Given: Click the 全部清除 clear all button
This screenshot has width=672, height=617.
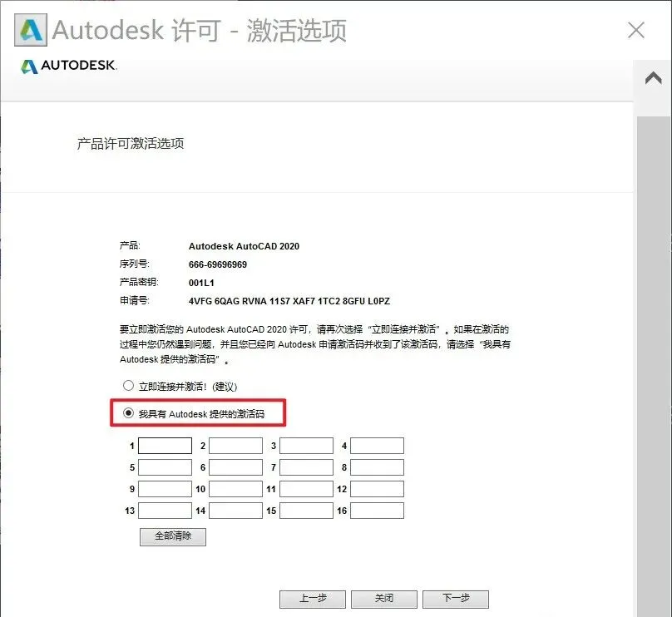Looking at the screenshot, I should pos(173,537).
